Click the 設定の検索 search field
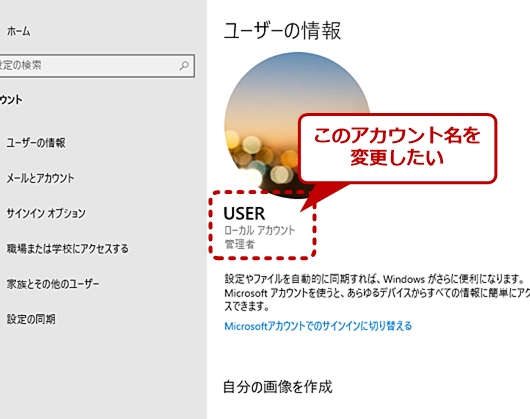This screenshot has height=419, width=530. click(x=97, y=66)
